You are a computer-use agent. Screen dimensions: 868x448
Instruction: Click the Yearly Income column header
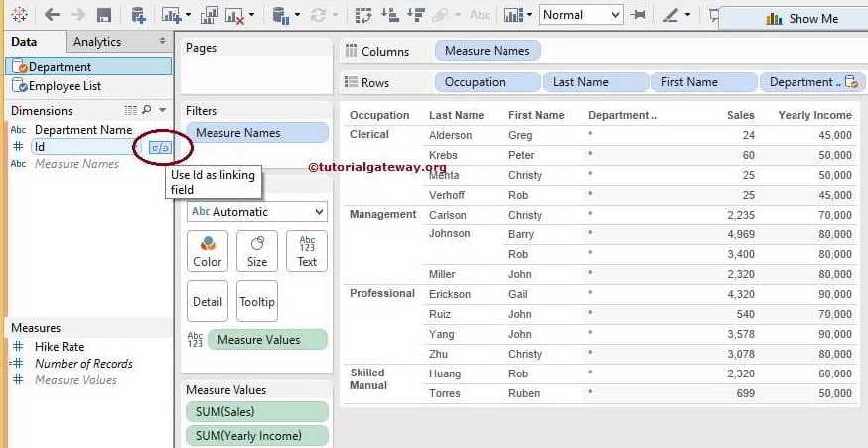(x=814, y=116)
